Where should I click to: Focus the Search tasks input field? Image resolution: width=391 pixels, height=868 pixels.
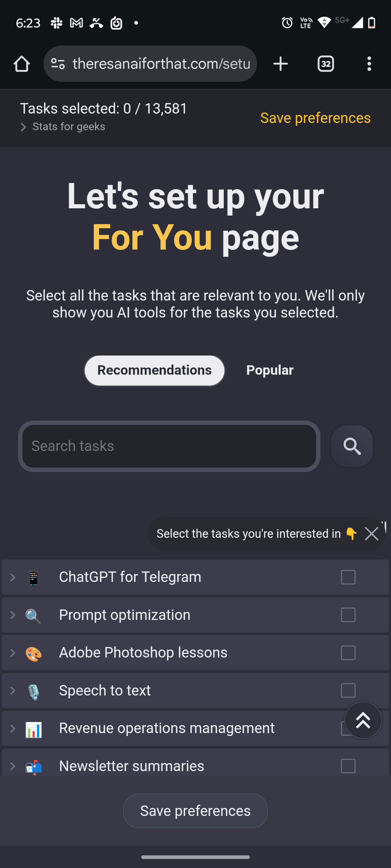(169, 446)
